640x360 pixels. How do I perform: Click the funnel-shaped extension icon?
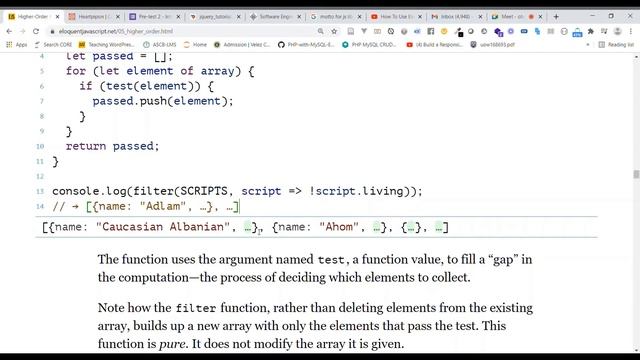click(x=364, y=31)
